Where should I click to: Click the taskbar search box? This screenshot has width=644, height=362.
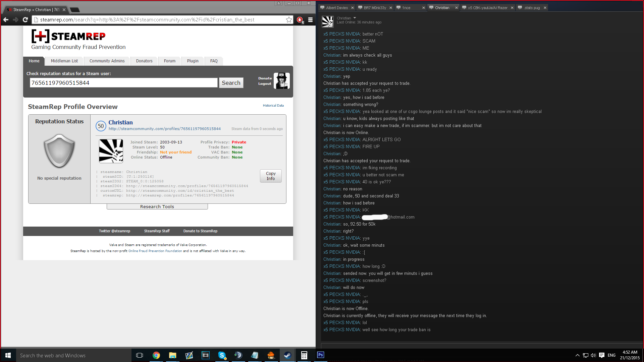click(x=74, y=355)
